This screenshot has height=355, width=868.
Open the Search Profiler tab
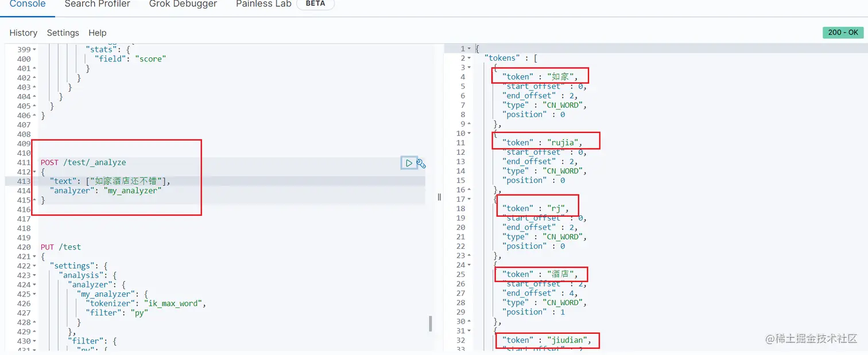pyautogui.click(x=98, y=4)
